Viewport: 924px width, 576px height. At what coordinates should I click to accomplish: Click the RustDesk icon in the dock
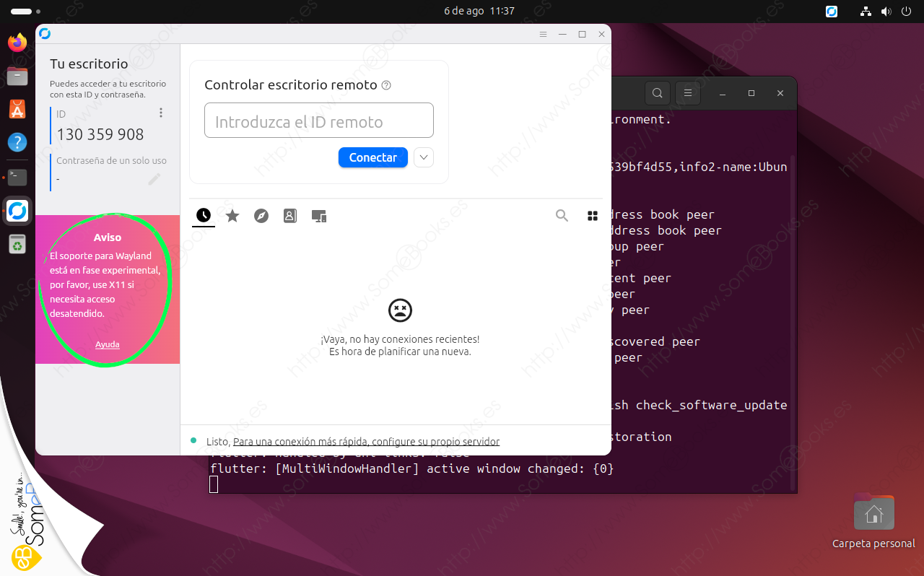point(17,211)
